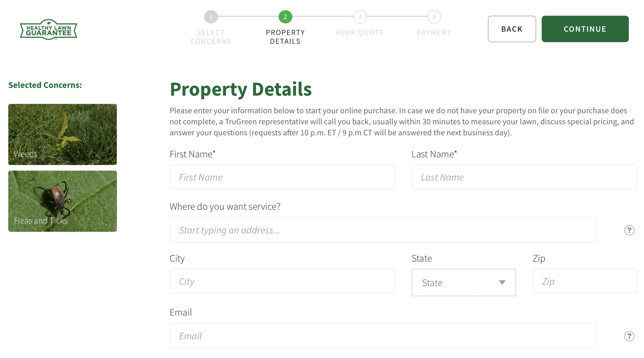Image resolution: width=644 pixels, height=358 pixels.
Task: Go to the Select Concerns step
Action: click(211, 37)
